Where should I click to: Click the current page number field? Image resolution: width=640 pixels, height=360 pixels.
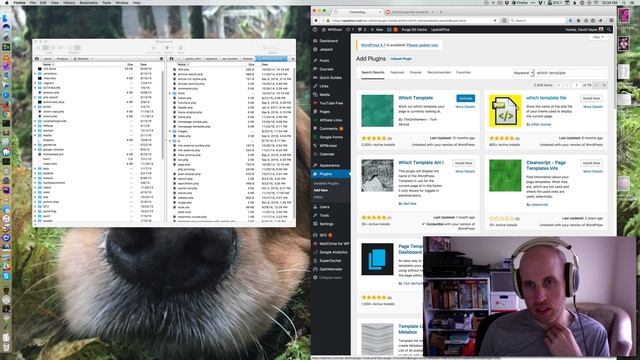click(576, 85)
